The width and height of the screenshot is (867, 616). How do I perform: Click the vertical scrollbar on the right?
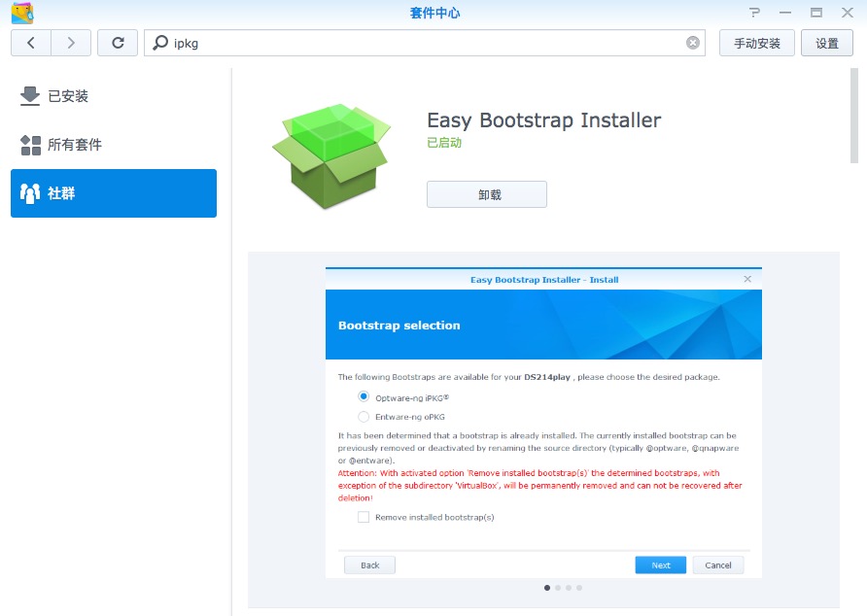(x=854, y=117)
